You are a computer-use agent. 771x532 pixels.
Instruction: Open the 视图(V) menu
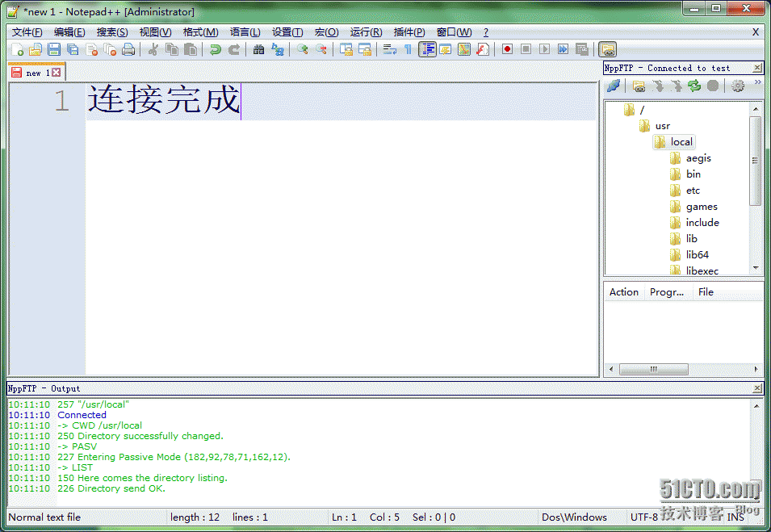(x=155, y=32)
